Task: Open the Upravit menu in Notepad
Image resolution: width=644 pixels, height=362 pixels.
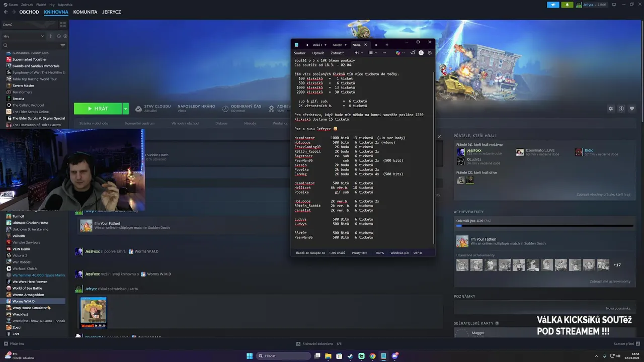Action: click(318, 53)
